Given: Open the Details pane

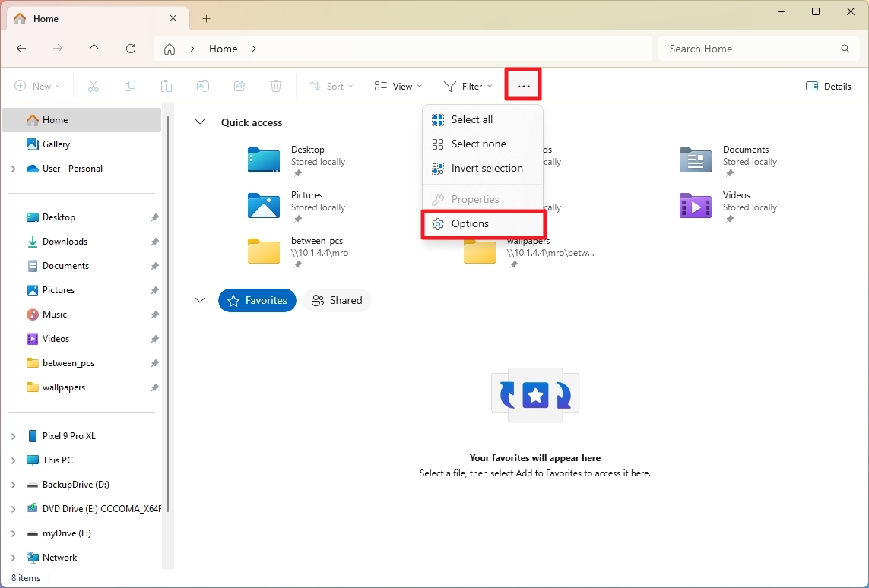Looking at the screenshot, I should coord(828,86).
